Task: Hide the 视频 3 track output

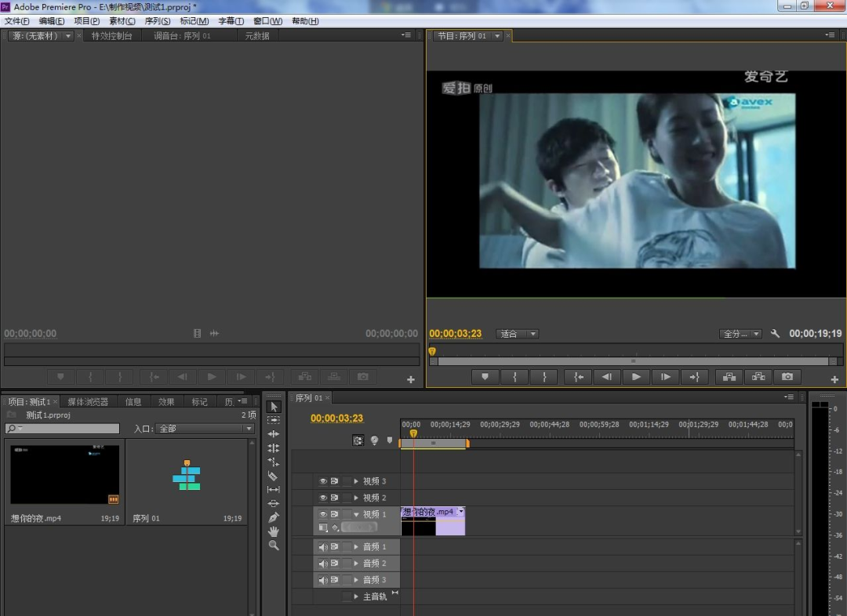Action: (323, 481)
